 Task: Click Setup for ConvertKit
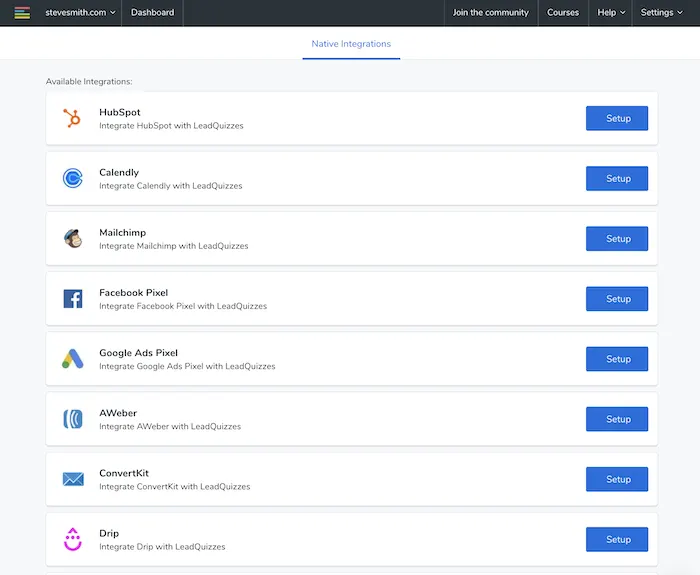tap(617, 479)
